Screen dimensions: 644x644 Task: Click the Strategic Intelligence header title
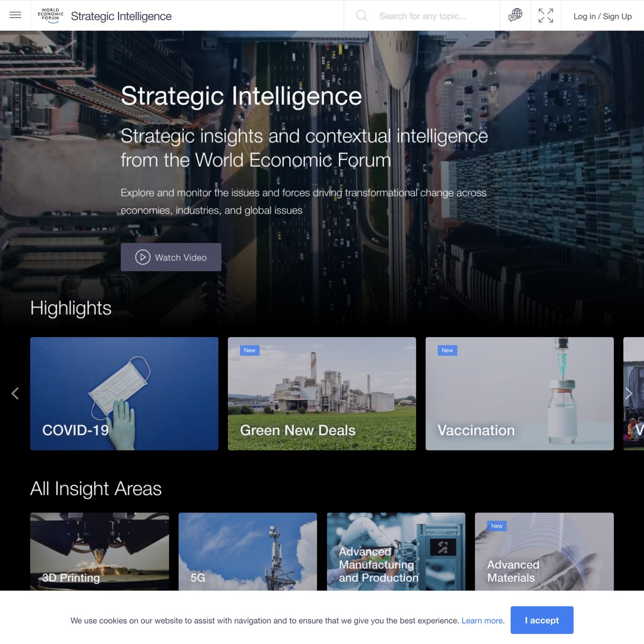pos(121,16)
